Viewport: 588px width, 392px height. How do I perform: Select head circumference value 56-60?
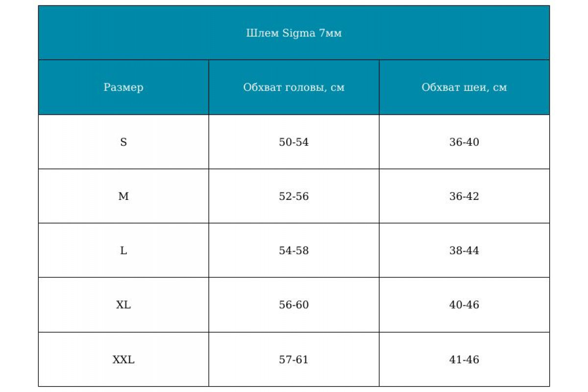294,305
